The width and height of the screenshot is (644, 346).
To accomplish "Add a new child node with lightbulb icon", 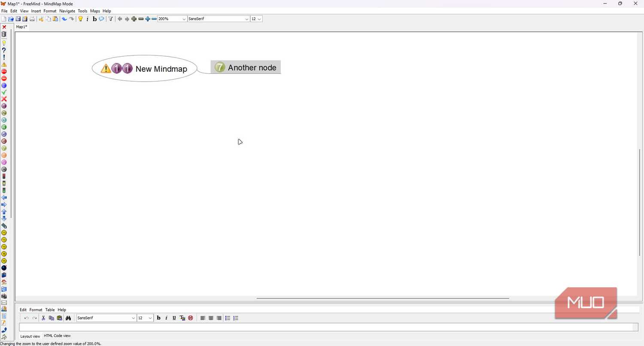I will (x=80, y=19).
